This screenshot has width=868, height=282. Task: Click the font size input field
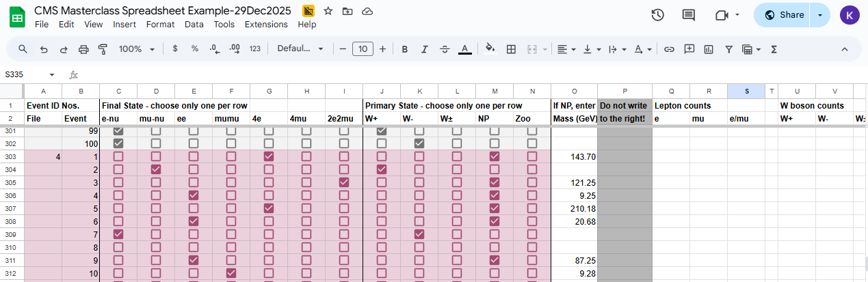[x=363, y=49]
